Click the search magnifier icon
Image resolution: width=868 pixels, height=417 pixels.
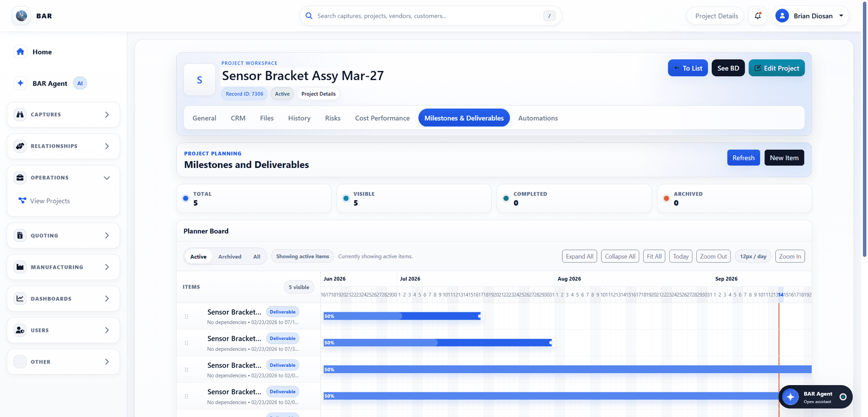(x=309, y=16)
